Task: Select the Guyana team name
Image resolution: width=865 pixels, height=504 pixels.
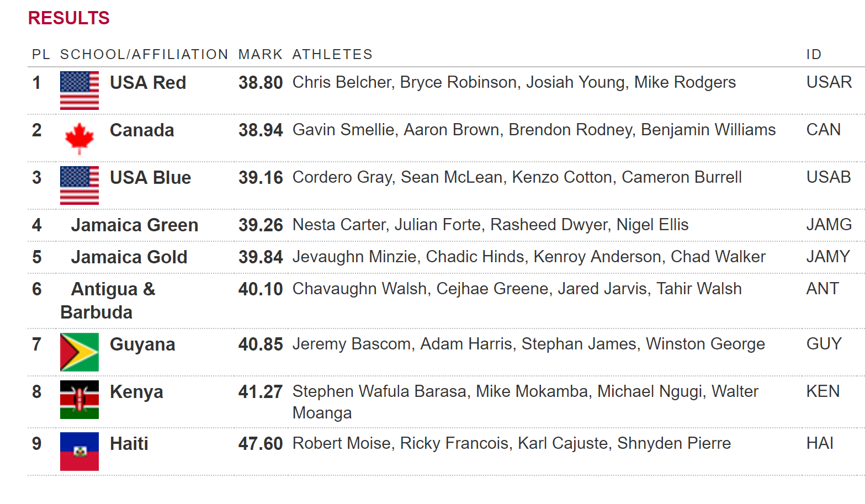Action: point(142,344)
